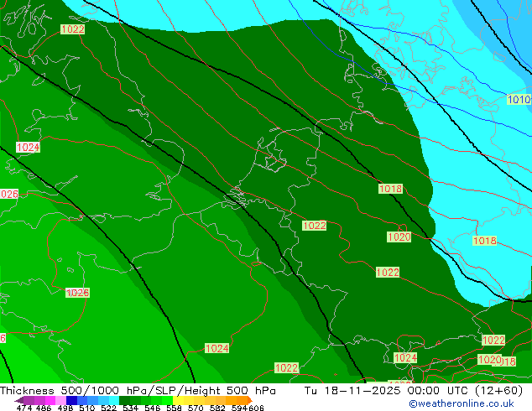Select the 1022 label over Scotland
The image size is (532, 411).
pyautogui.click(x=73, y=29)
